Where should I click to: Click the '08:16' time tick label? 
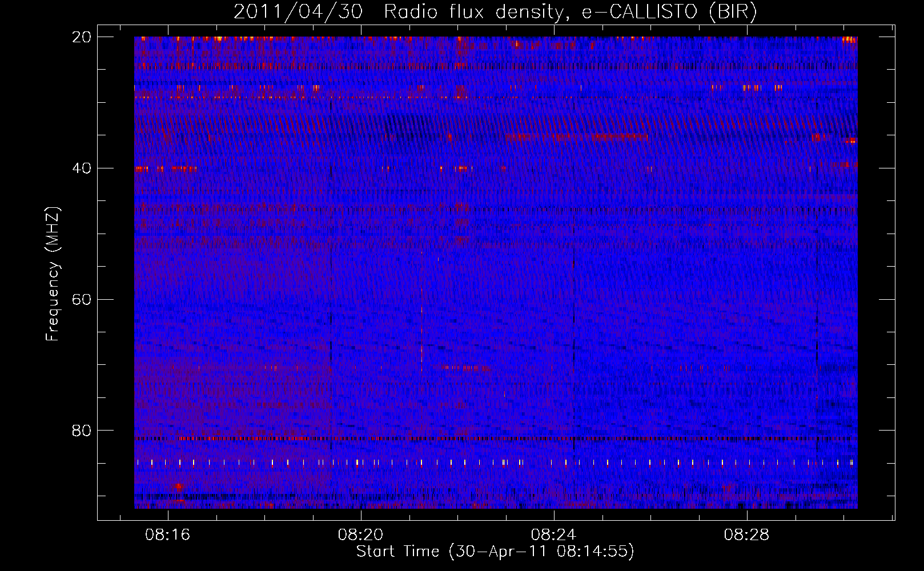coord(167,535)
